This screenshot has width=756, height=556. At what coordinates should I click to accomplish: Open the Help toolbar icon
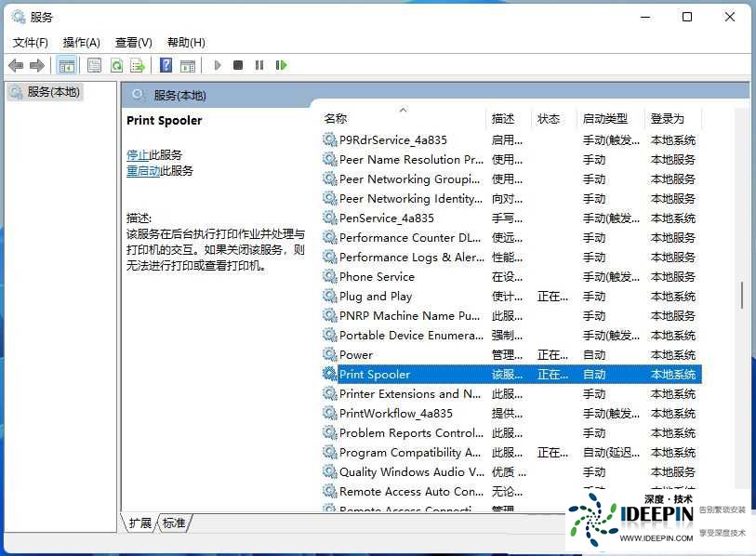coord(166,65)
